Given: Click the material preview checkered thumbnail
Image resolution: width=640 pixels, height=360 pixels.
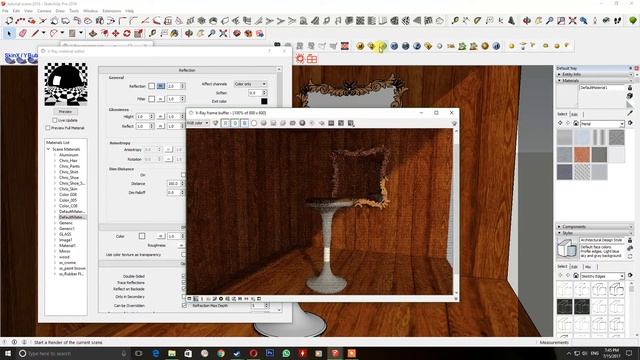Looking at the screenshot, I should click(66, 84).
